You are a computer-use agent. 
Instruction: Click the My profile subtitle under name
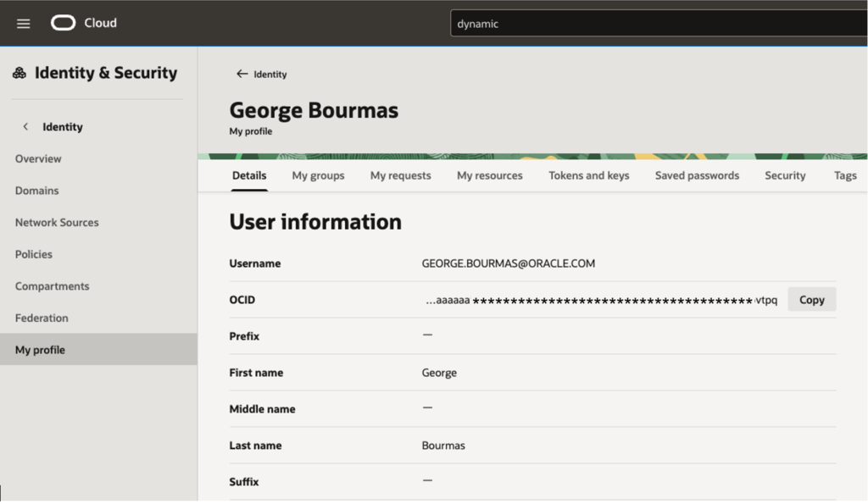tap(251, 131)
